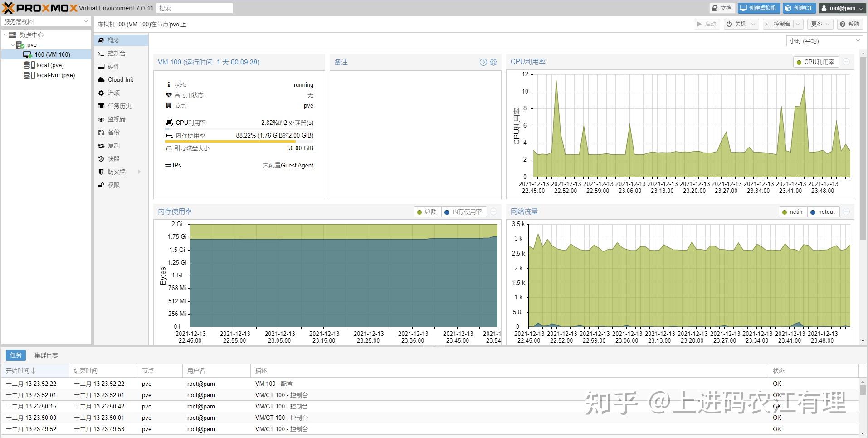Open the 服务器视图 view selector dropdown

click(x=45, y=21)
